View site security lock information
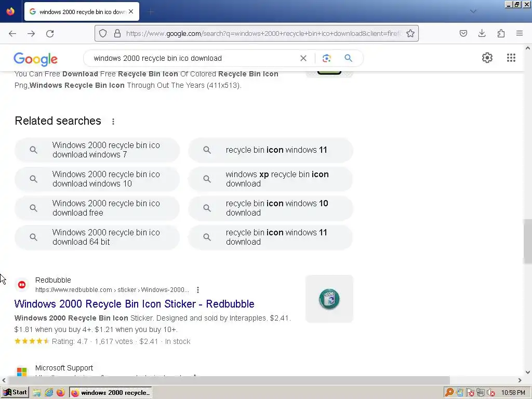Image resolution: width=532 pixels, height=399 pixels. [117, 33]
